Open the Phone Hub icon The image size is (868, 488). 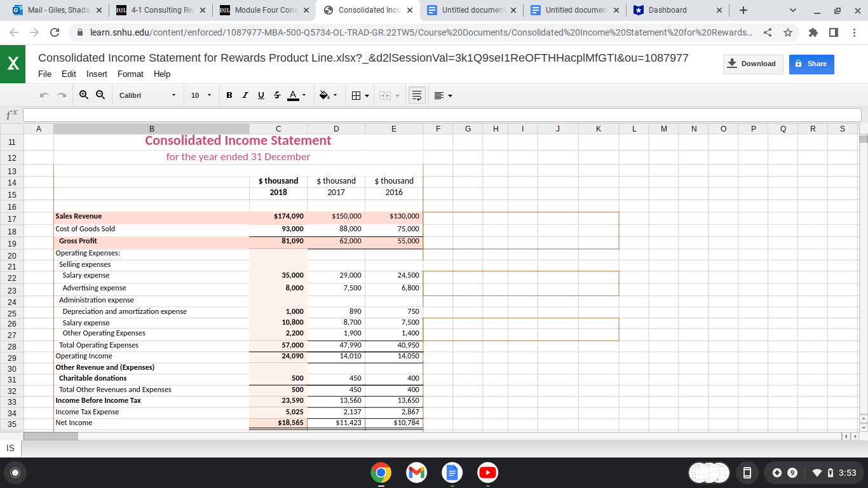(747, 473)
